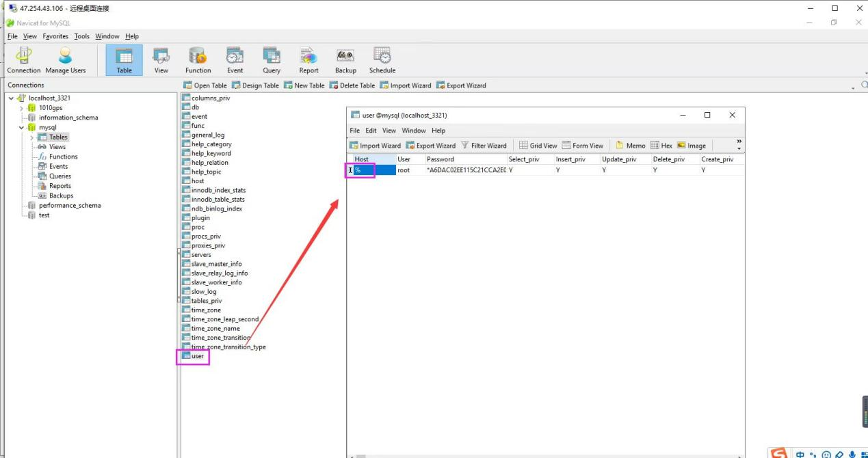Image resolution: width=868 pixels, height=458 pixels.
Task: Click the Backup toolbar icon
Action: point(345,60)
